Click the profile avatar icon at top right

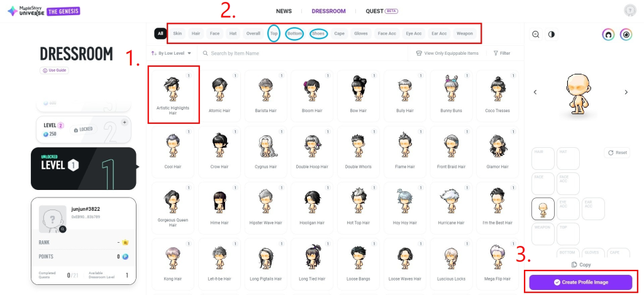(x=630, y=11)
